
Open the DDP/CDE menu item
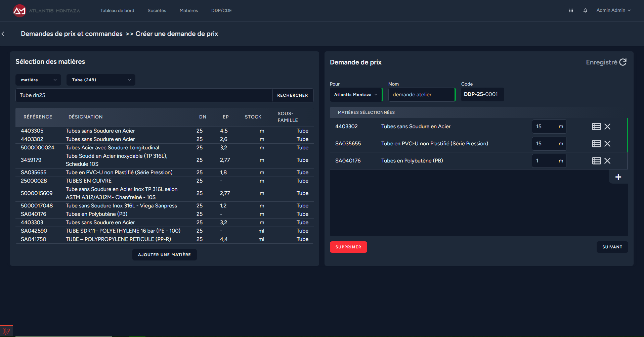point(221,11)
